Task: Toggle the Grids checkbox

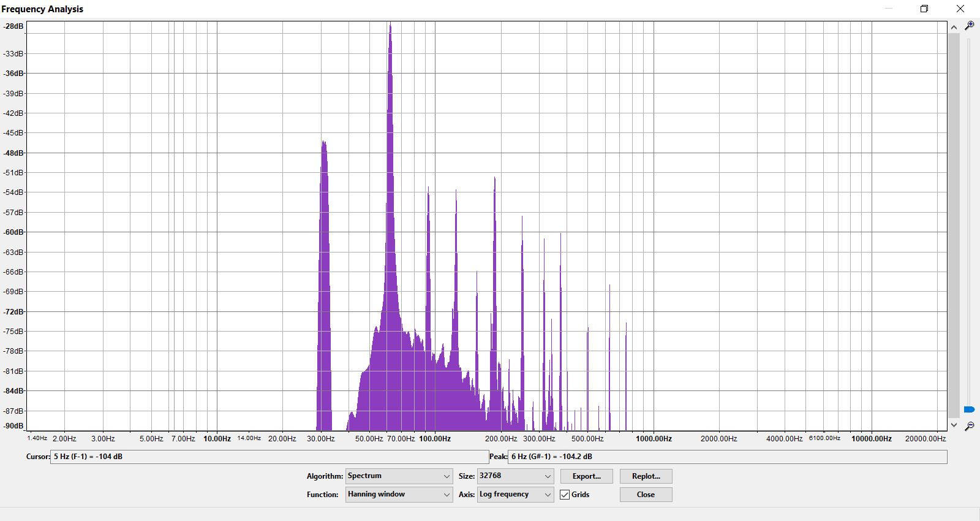Action: [565, 495]
